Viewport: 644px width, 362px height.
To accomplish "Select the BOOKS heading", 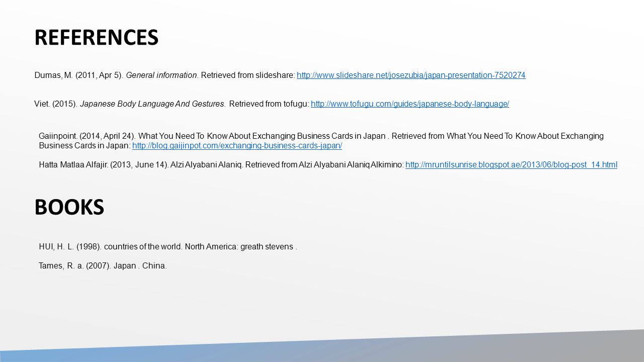I will pyautogui.click(x=69, y=207).
